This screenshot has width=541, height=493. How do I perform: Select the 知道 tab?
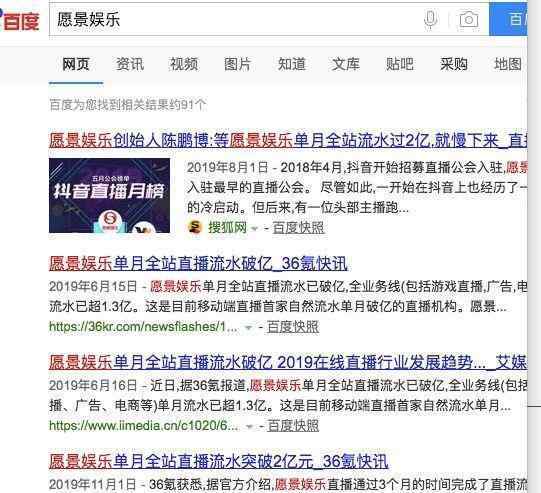(292, 65)
